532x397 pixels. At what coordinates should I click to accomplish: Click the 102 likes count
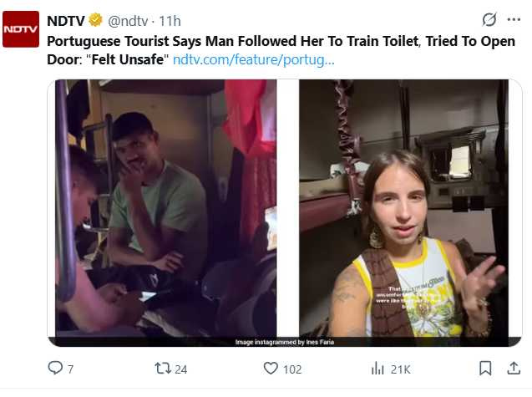292,369
